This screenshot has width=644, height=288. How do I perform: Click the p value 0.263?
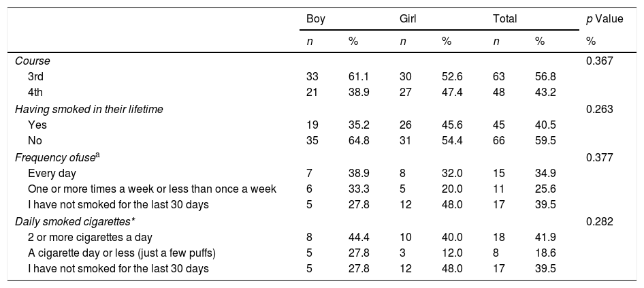600,109
